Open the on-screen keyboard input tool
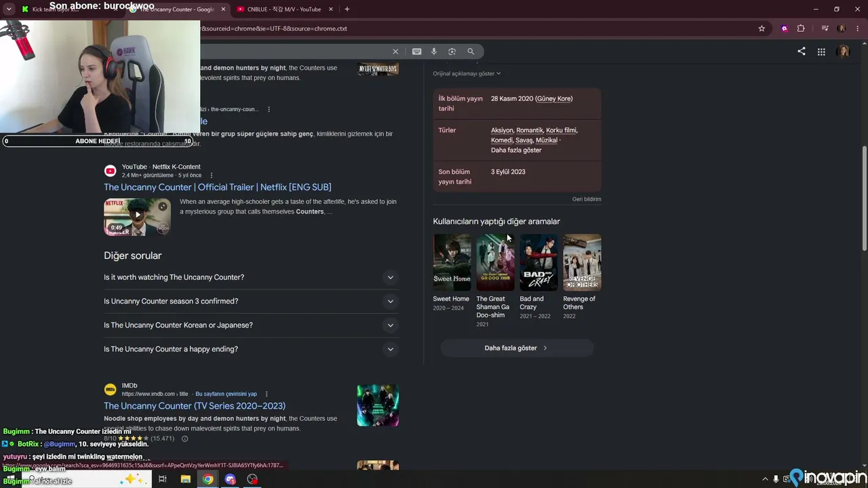 [x=416, y=52]
